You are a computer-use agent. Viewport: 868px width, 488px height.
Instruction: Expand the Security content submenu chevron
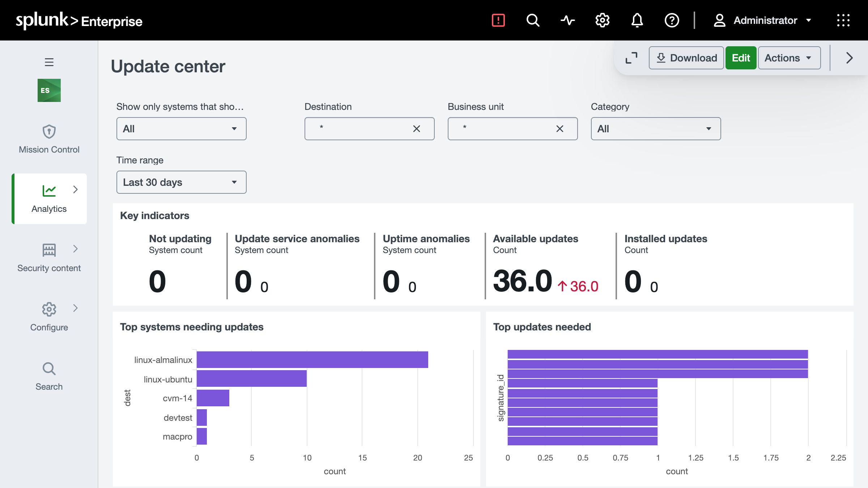75,249
